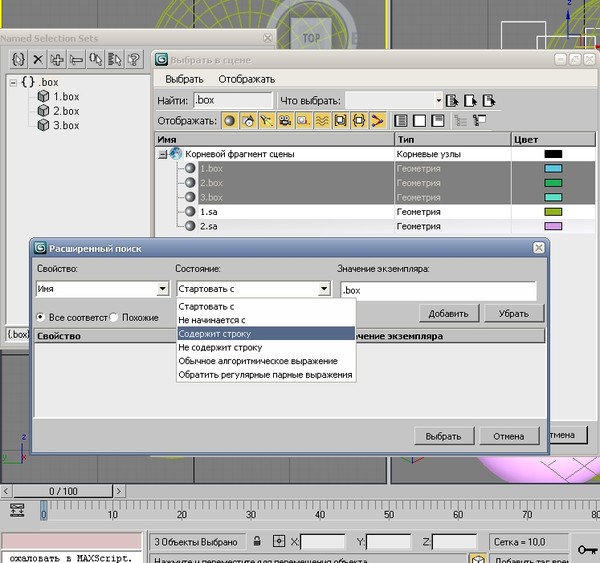Click the Состояние dropdown arrow
600x563 pixels.
pos(324,289)
